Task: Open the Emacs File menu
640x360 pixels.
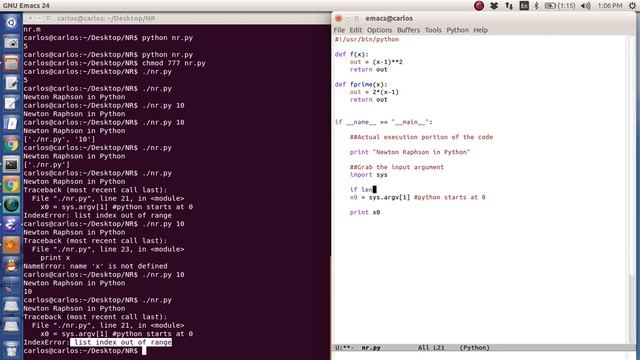Action: pyautogui.click(x=339, y=30)
